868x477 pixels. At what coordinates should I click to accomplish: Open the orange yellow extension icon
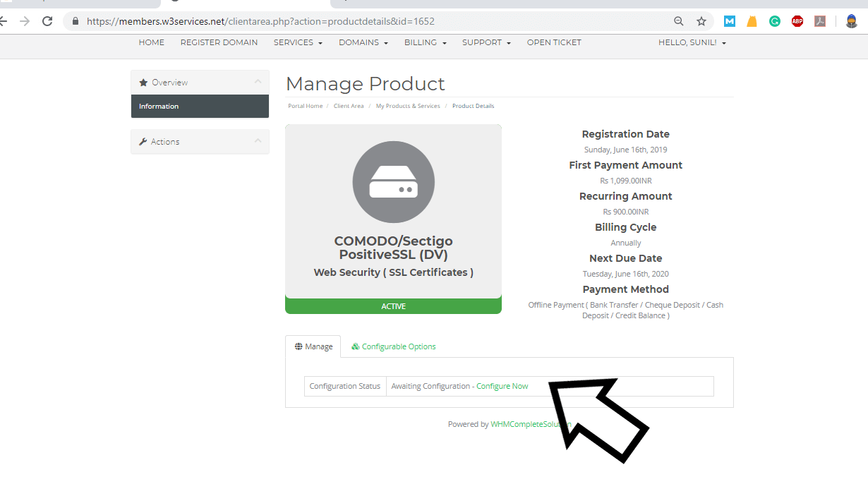click(752, 21)
